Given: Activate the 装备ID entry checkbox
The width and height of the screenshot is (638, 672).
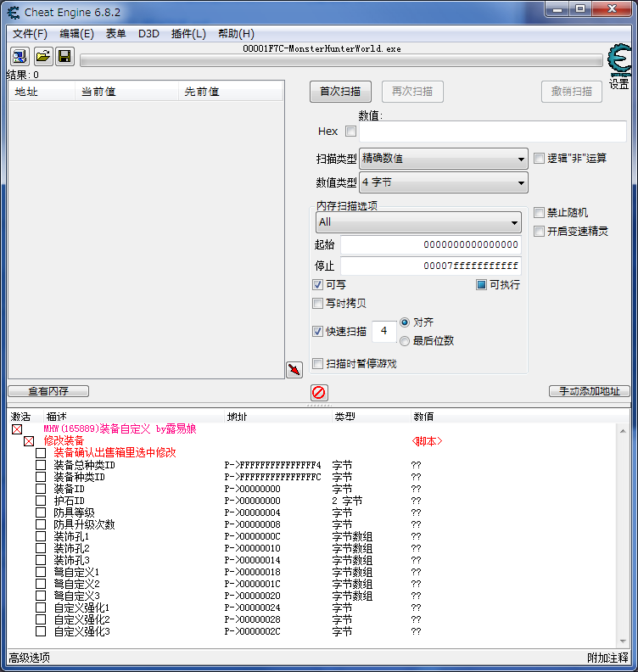Looking at the screenshot, I should click(41, 489).
